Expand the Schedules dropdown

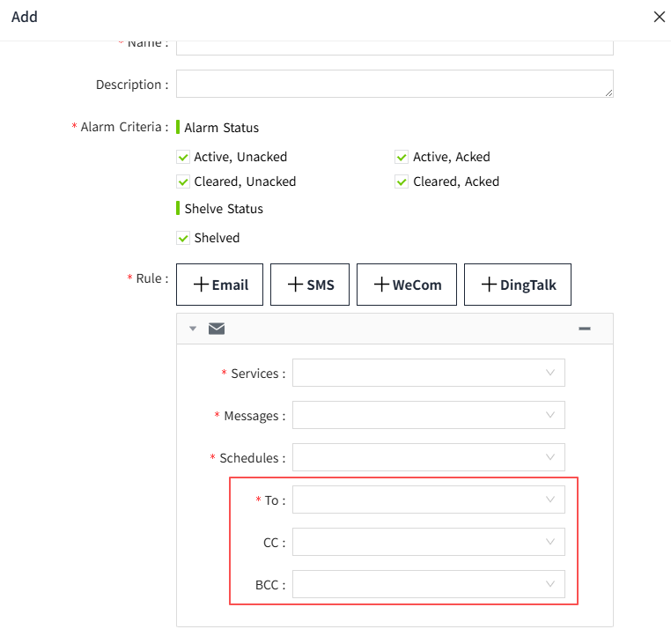click(x=428, y=457)
